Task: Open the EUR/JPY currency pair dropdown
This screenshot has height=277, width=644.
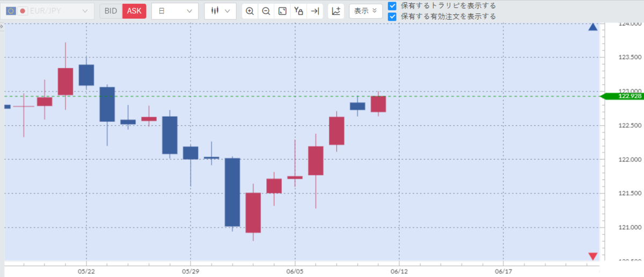Action: click(x=47, y=11)
